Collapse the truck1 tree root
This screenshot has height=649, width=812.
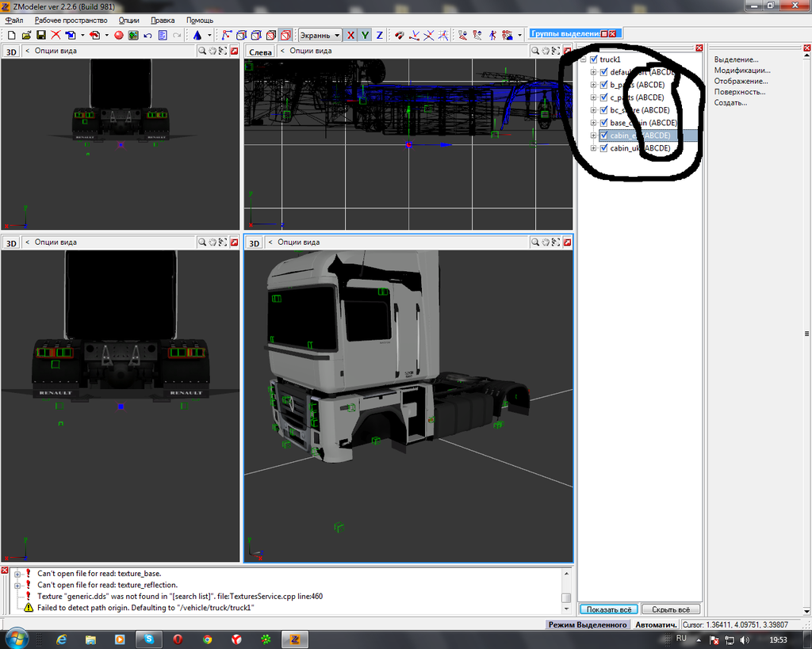[583, 59]
